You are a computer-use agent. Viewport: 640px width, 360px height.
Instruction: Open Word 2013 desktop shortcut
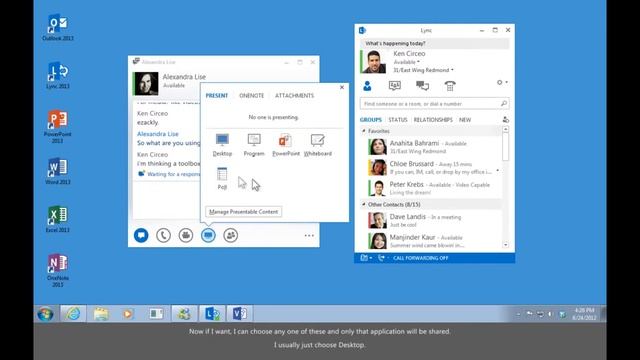tap(58, 171)
